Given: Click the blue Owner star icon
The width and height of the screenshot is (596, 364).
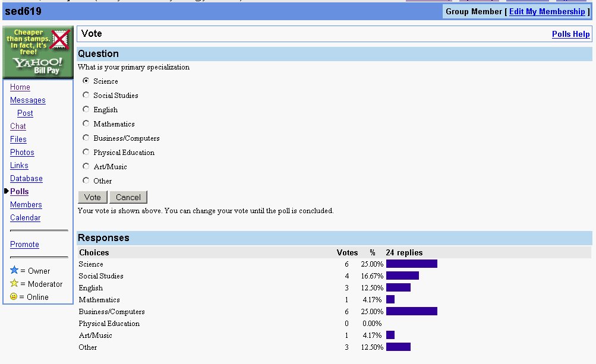Looking at the screenshot, I should [x=14, y=270].
